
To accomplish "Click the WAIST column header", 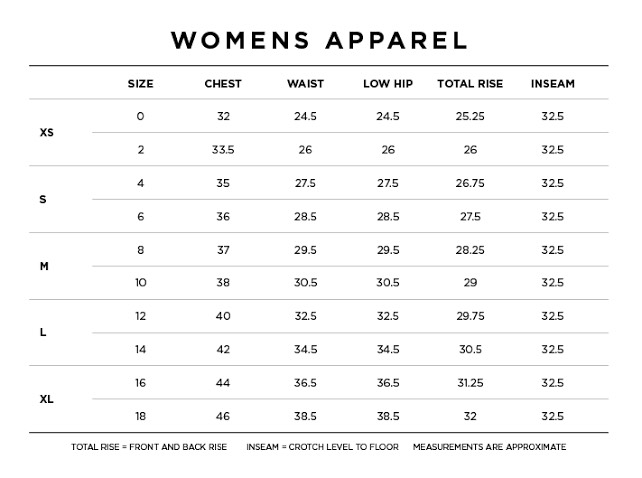I will pos(305,84).
